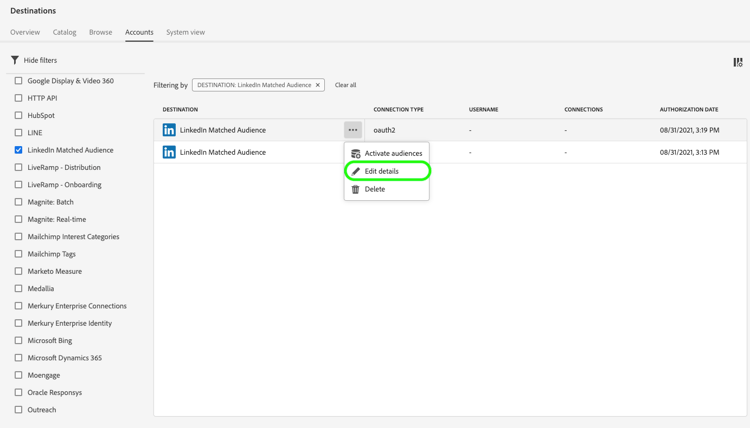Image resolution: width=750 pixels, height=428 pixels.
Task: Open the column settings icon
Action: point(738,62)
